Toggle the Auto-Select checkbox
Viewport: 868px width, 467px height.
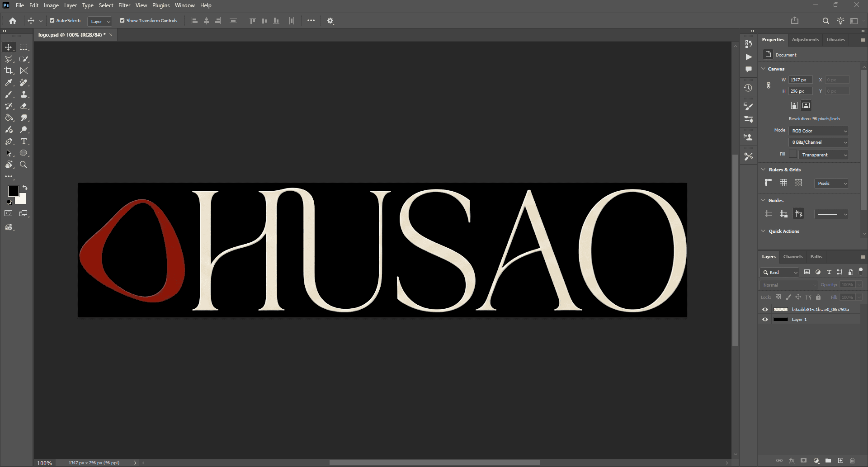coord(52,20)
